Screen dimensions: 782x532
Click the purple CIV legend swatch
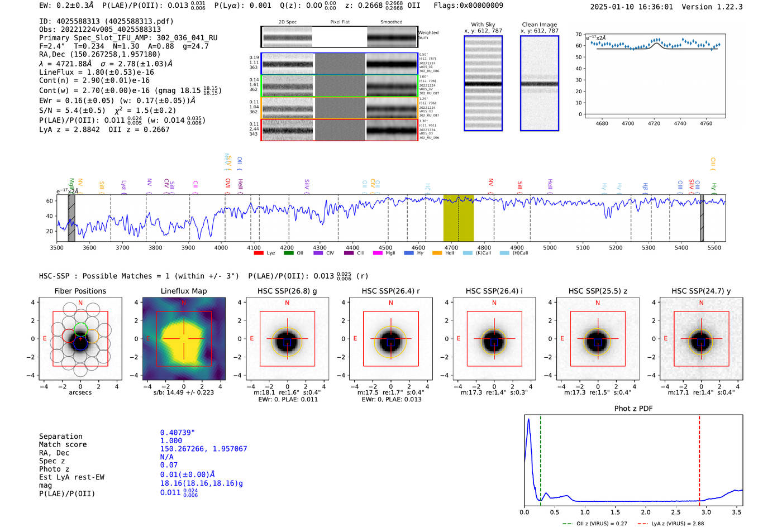click(x=318, y=253)
